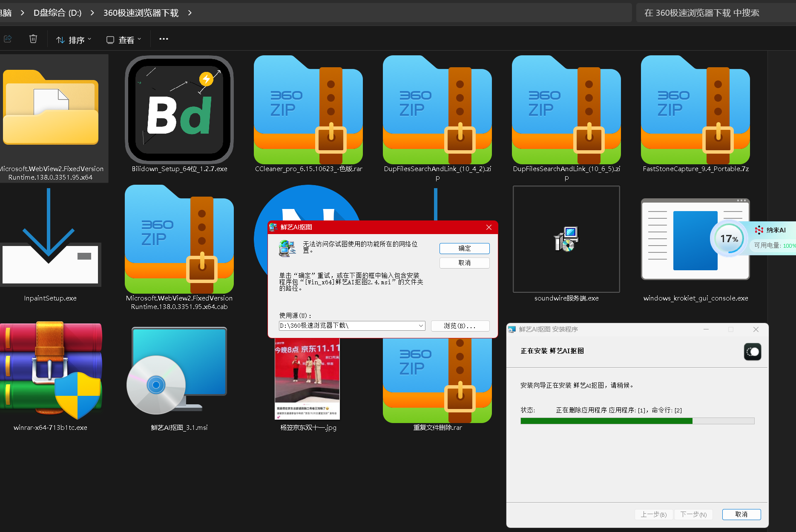Select InpaintSetup.exe installer icon

click(50, 237)
